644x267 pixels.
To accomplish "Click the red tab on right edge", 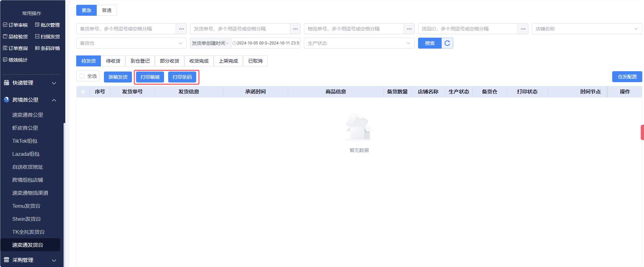I will click(x=642, y=132).
